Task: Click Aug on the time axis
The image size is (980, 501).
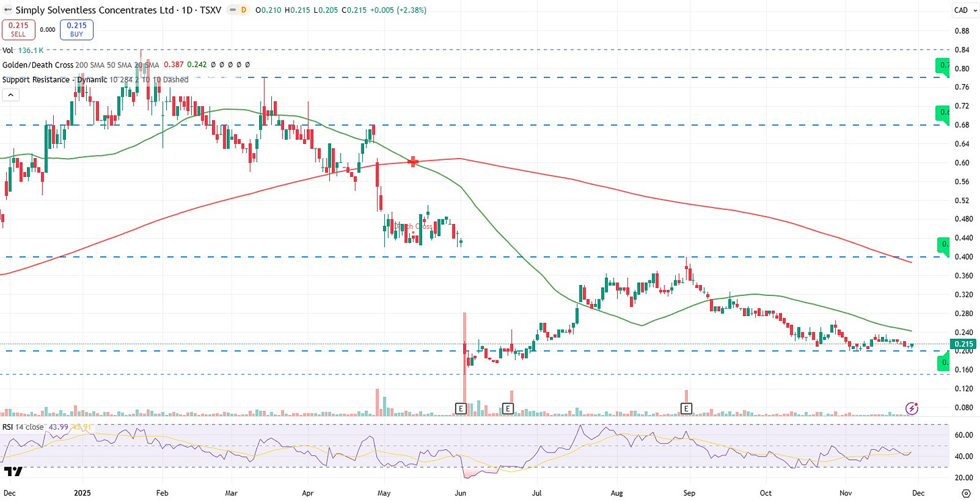Action: [616, 492]
